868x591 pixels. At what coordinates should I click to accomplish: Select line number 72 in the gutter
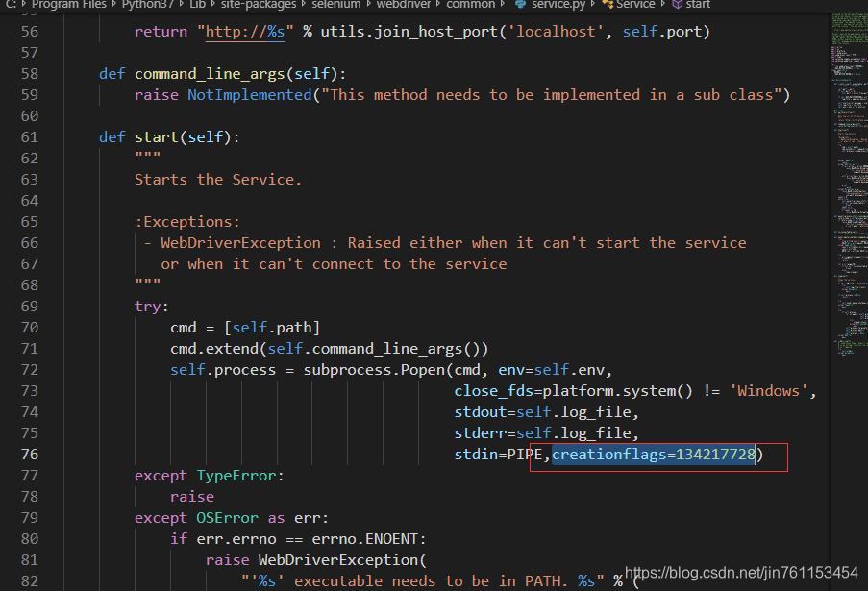pyautogui.click(x=30, y=370)
